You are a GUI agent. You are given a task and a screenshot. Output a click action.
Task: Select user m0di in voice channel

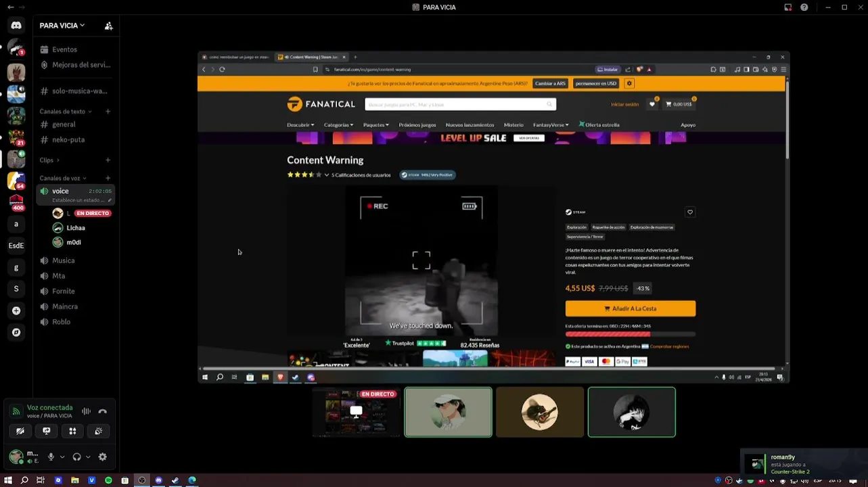74,242
